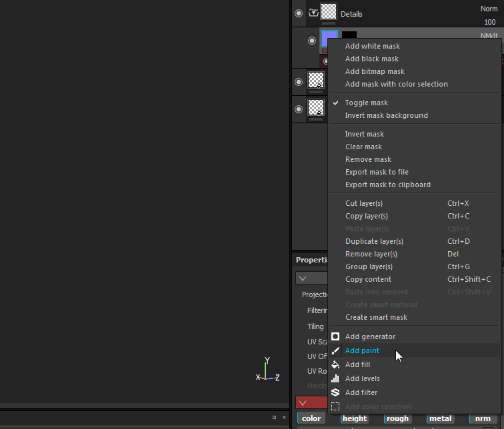The width and height of the screenshot is (504, 429).
Task: Click the metal channel button
Action: coord(440,418)
